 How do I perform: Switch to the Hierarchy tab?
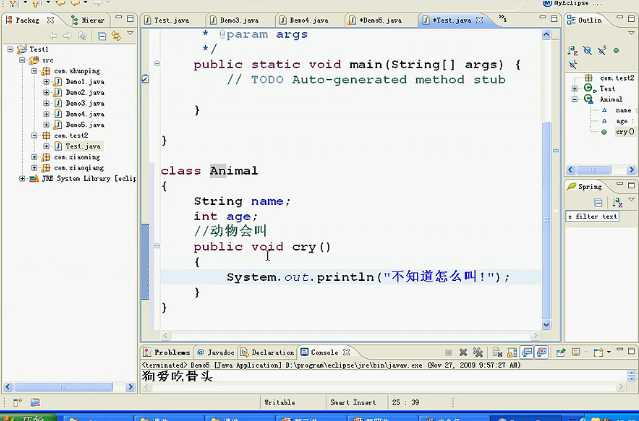click(x=88, y=20)
